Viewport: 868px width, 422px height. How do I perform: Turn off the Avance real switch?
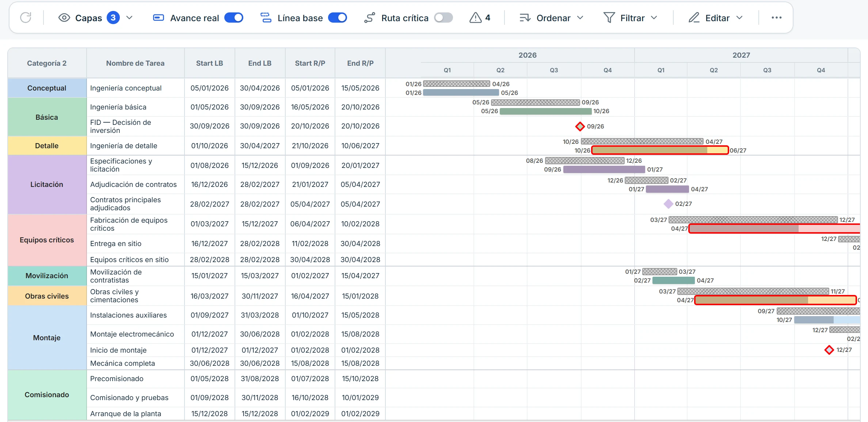tap(234, 18)
